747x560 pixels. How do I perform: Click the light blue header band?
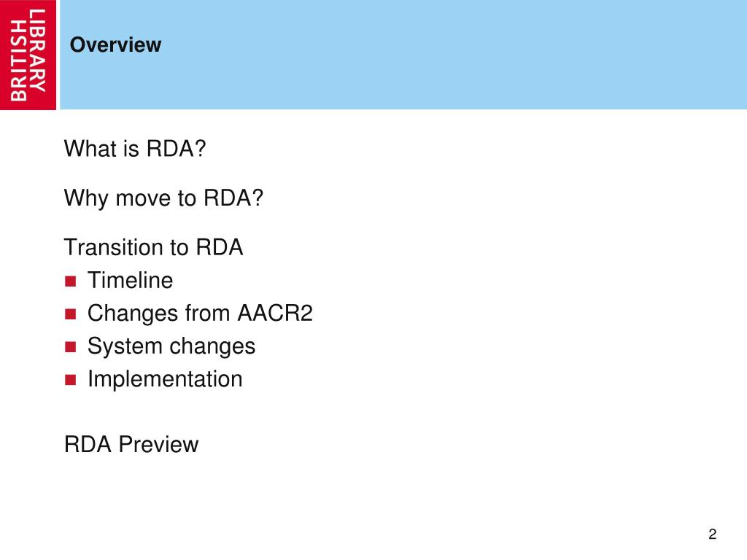point(403,55)
